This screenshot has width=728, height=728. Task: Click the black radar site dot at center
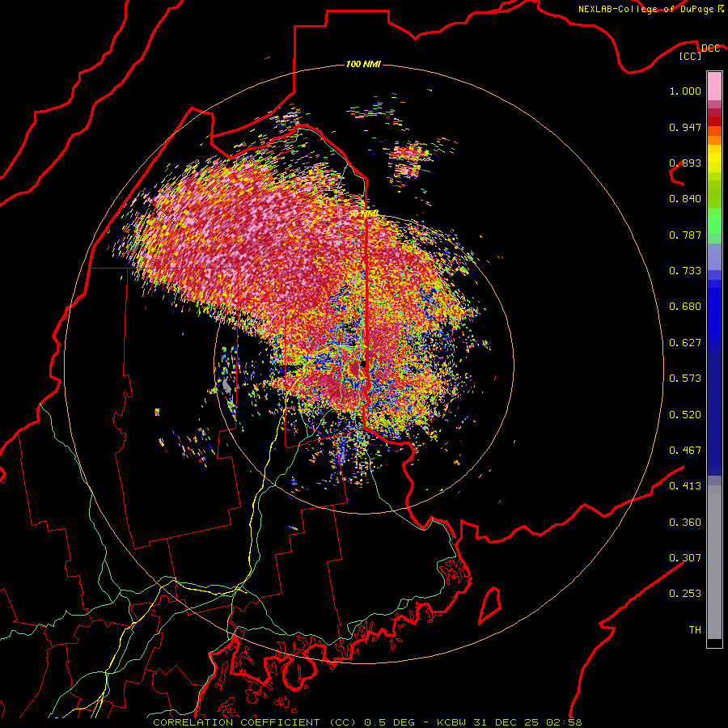(363, 363)
